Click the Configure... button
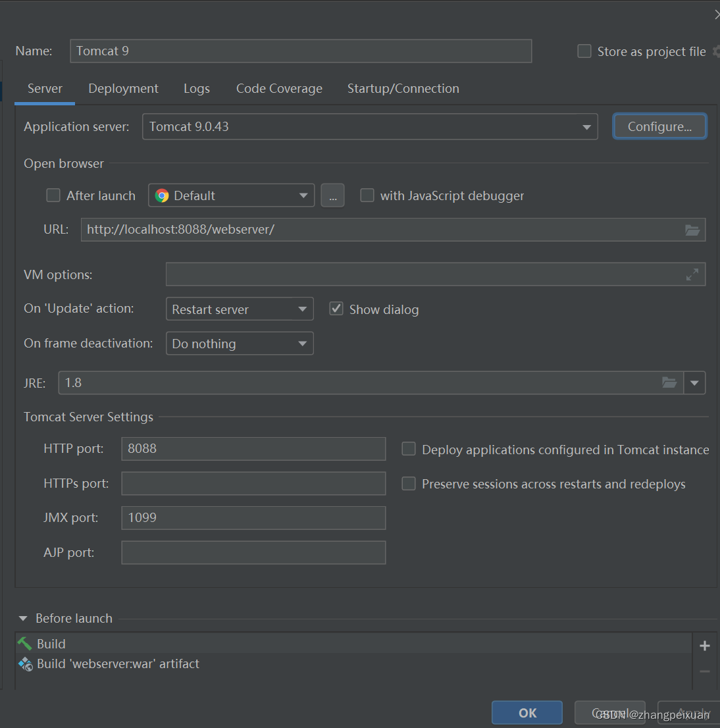This screenshot has width=720, height=728. point(659,126)
